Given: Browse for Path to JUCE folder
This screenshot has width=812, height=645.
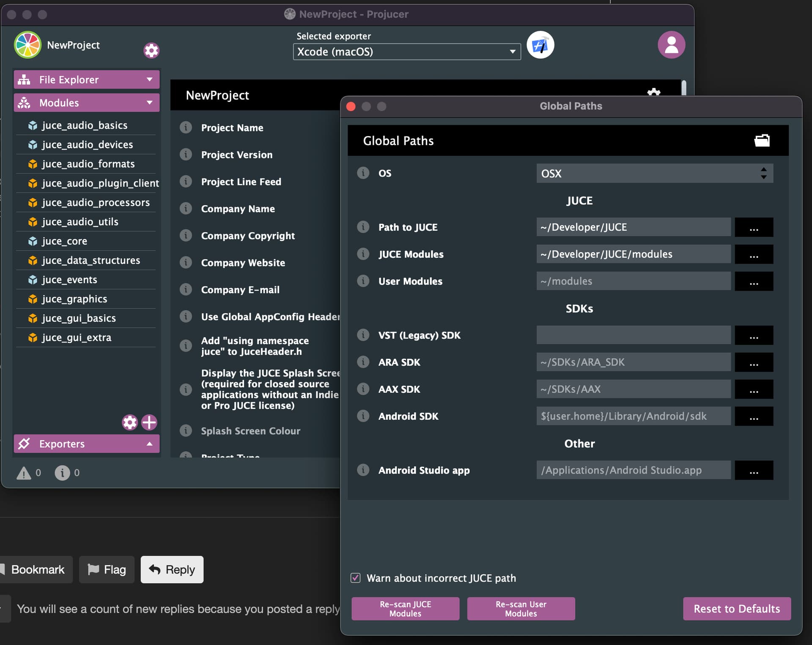Looking at the screenshot, I should click(754, 227).
